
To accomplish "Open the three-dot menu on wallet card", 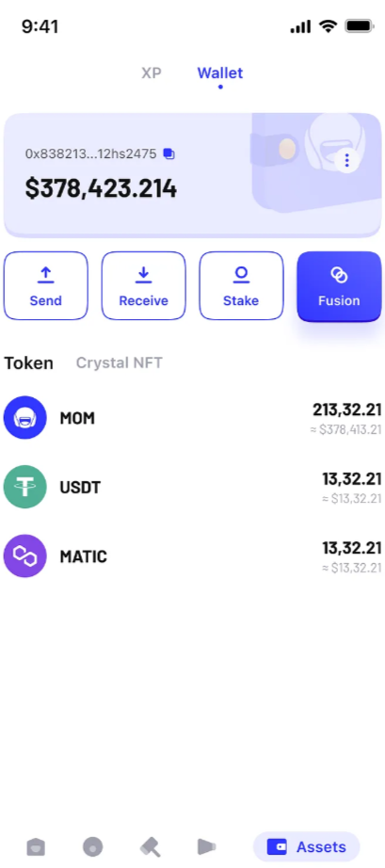I will [x=346, y=161].
